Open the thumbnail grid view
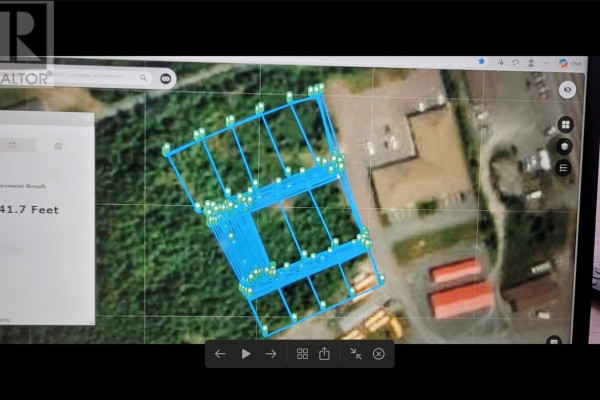This screenshot has height=400, width=600. point(302,354)
